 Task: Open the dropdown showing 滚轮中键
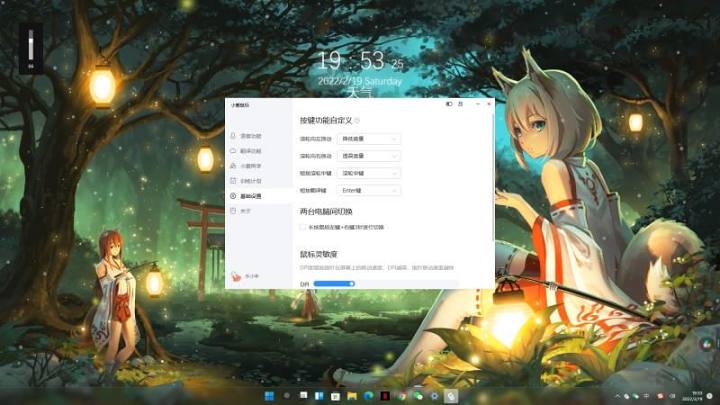click(369, 173)
